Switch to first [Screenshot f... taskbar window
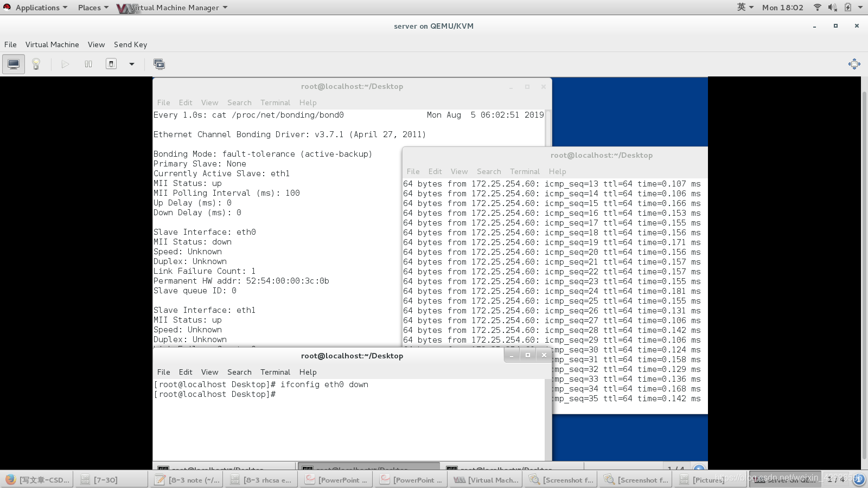 (560, 480)
